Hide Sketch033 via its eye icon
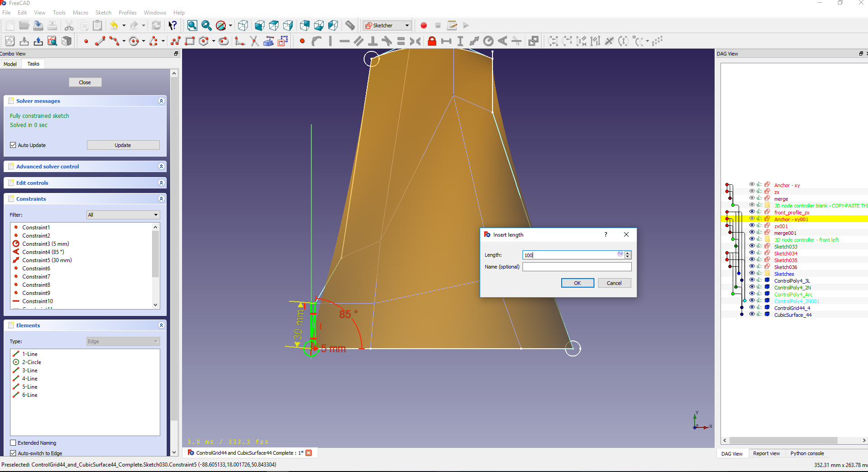The image size is (868, 472). (752, 246)
